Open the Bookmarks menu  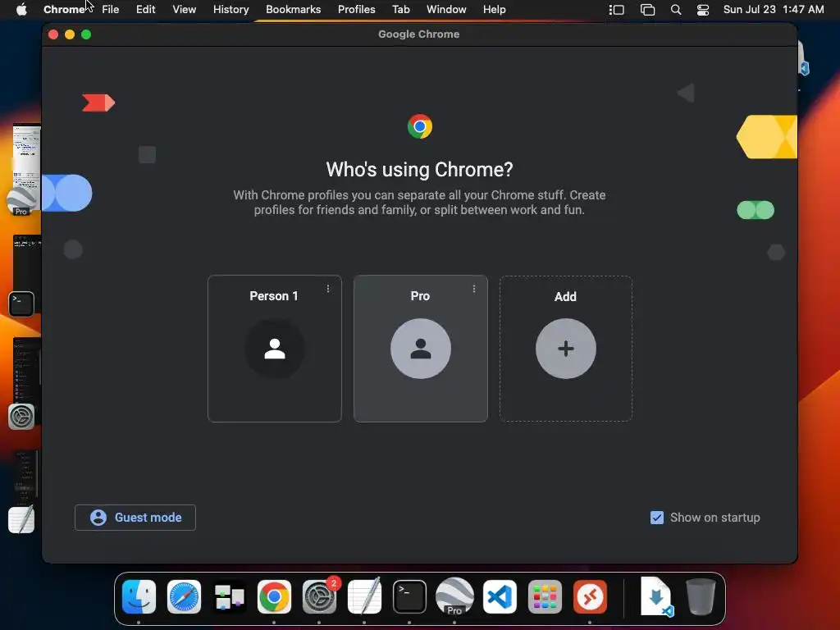[294, 10]
